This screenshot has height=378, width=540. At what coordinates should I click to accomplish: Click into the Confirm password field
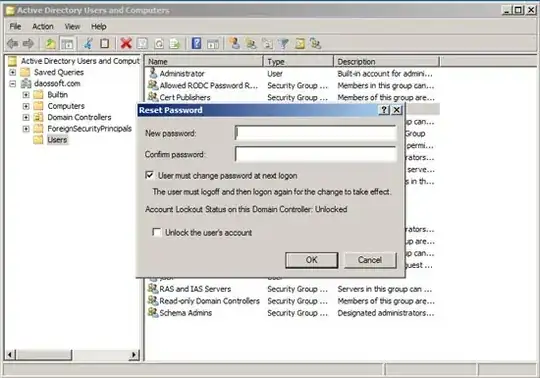point(315,154)
